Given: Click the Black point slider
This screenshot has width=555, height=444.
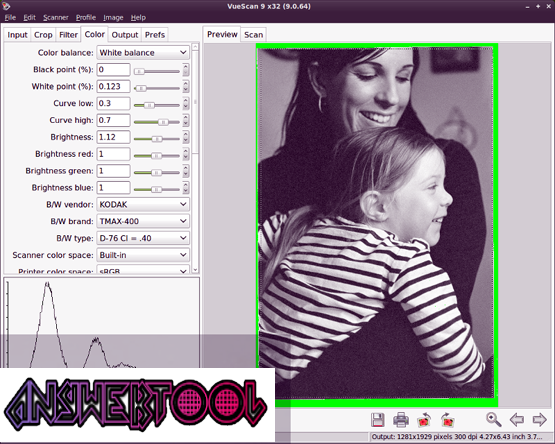Looking at the screenshot, I should point(157,72).
